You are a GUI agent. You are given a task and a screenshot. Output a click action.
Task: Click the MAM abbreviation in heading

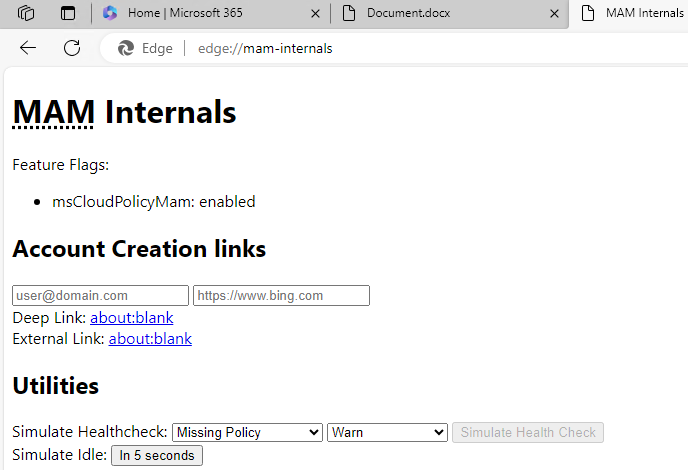(x=53, y=112)
